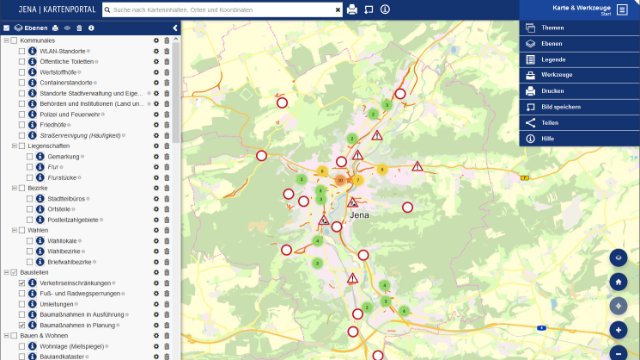Enable the WLAN-Standorte layer checkbox

22,51
